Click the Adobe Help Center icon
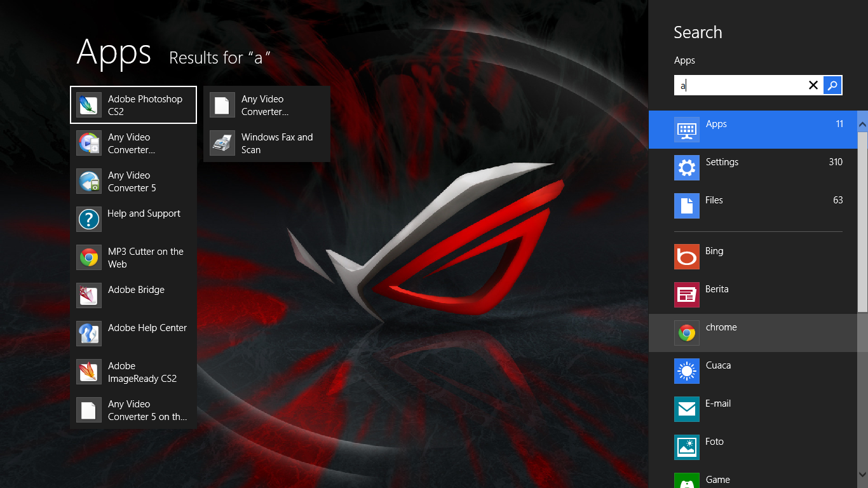Image resolution: width=868 pixels, height=488 pixels. pos(89,334)
